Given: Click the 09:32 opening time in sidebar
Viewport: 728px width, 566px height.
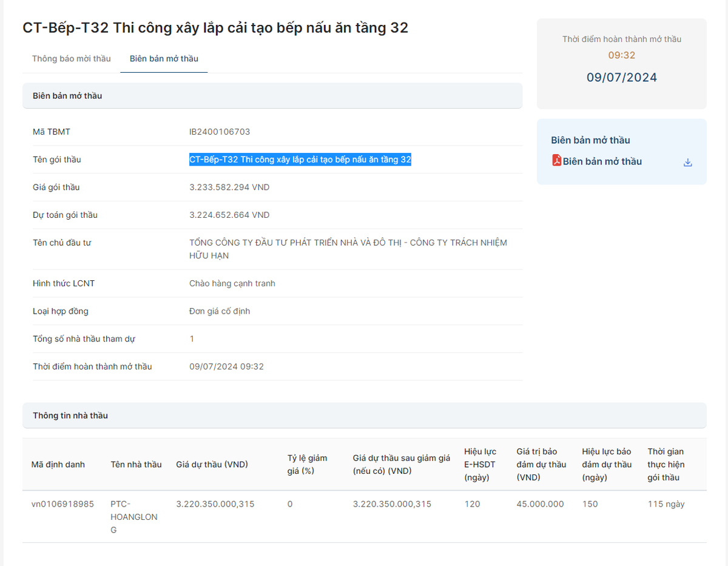Looking at the screenshot, I should click(621, 55).
